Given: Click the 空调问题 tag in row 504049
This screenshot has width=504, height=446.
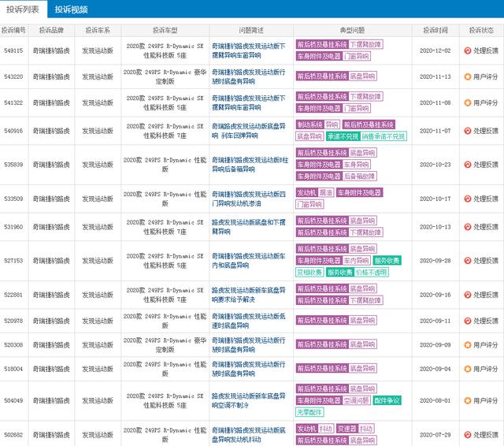Looking at the screenshot, I should (x=357, y=400).
